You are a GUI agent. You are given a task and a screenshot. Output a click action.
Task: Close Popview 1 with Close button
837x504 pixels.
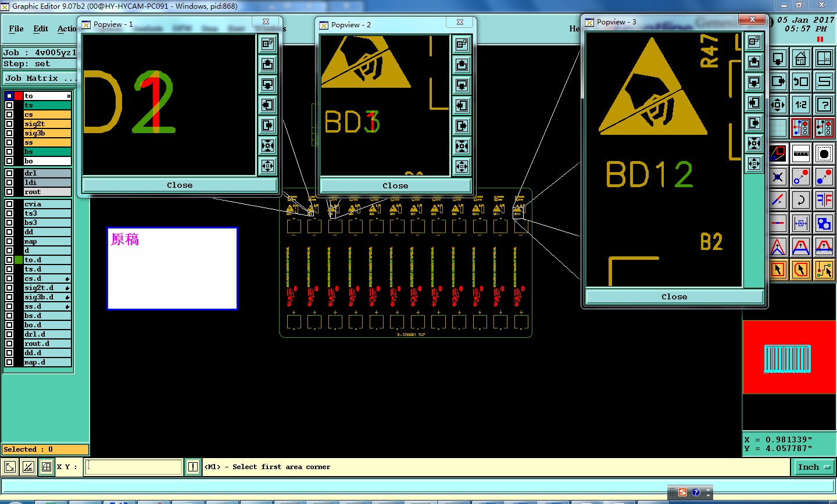tap(180, 185)
